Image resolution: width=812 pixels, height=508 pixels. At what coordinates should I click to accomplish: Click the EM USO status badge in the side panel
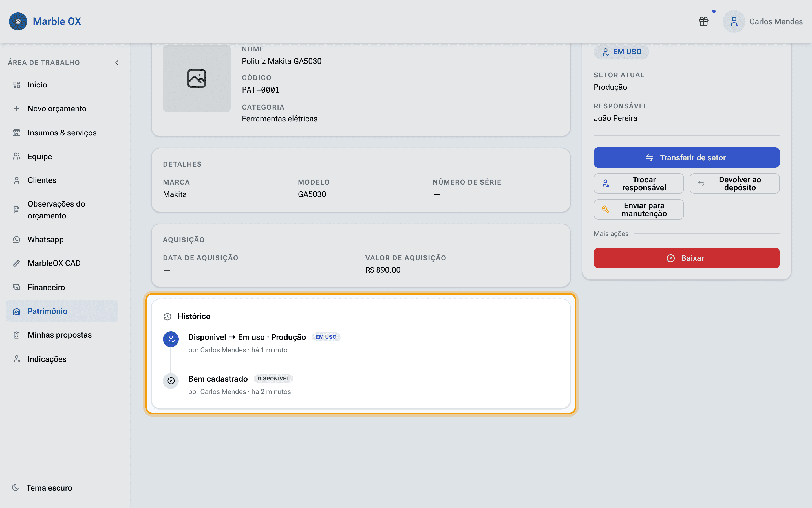tap(621, 52)
